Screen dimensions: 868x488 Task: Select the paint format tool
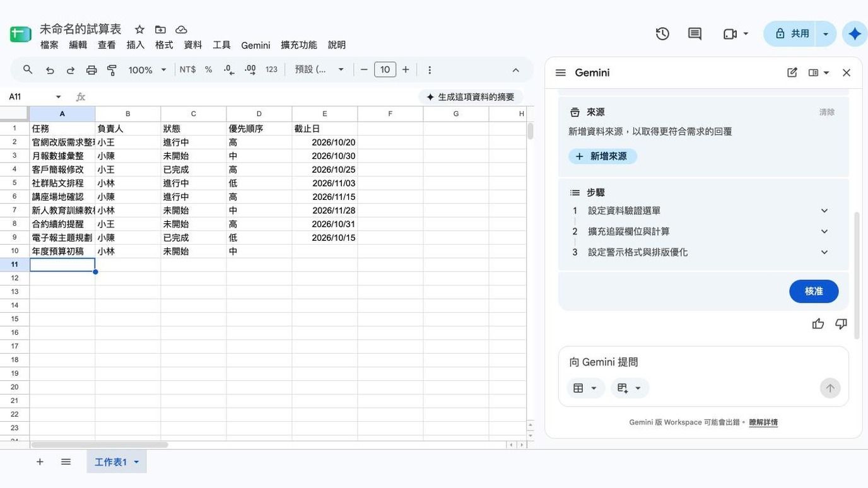pos(112,70)
